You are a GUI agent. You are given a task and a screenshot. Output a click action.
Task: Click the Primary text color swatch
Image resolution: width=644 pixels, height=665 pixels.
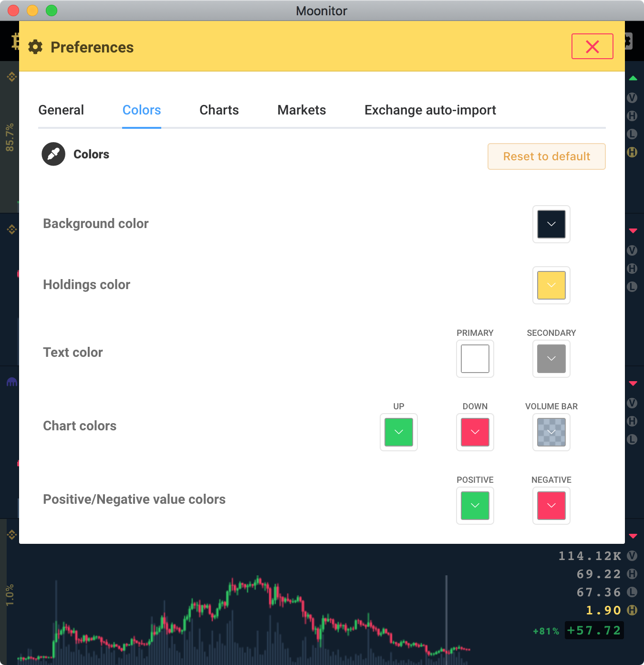[x=475, y=359]
